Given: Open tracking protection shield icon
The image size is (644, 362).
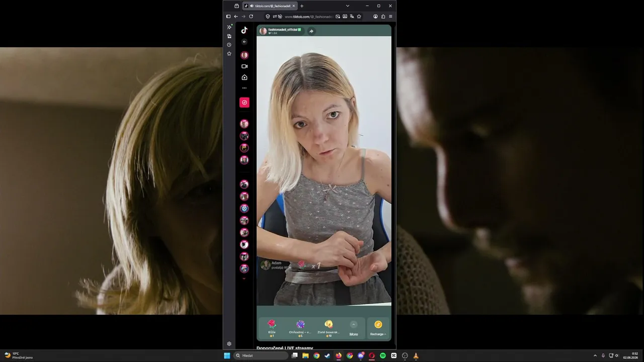Looking at the screenshot, I should [x=268, y=17].
